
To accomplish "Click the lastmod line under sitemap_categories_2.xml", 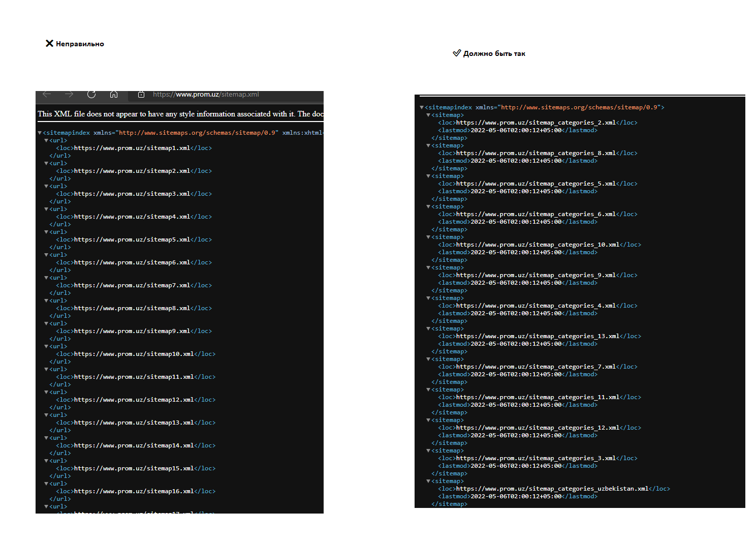I will click(518, 130).
